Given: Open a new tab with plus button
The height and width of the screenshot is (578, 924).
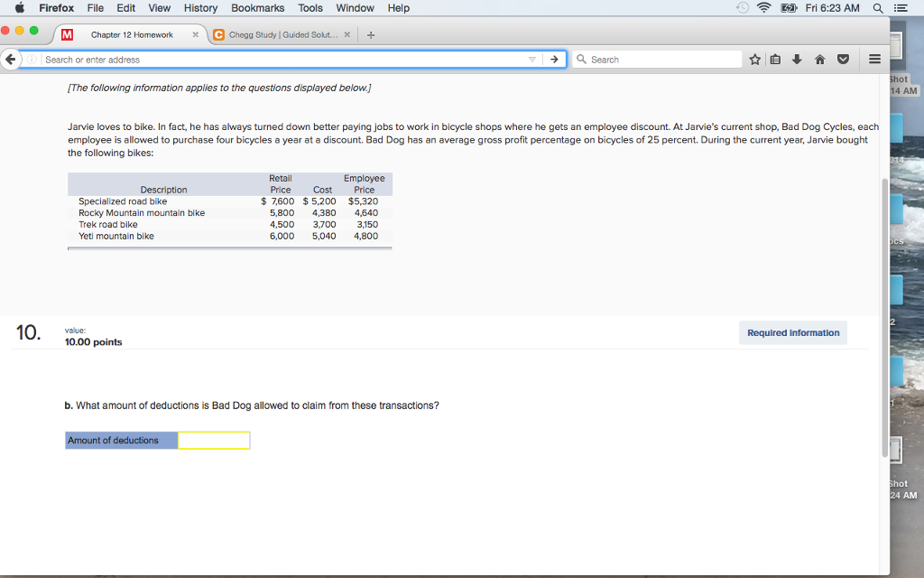Looking at the screenshot, I should (x=371, y=35).
